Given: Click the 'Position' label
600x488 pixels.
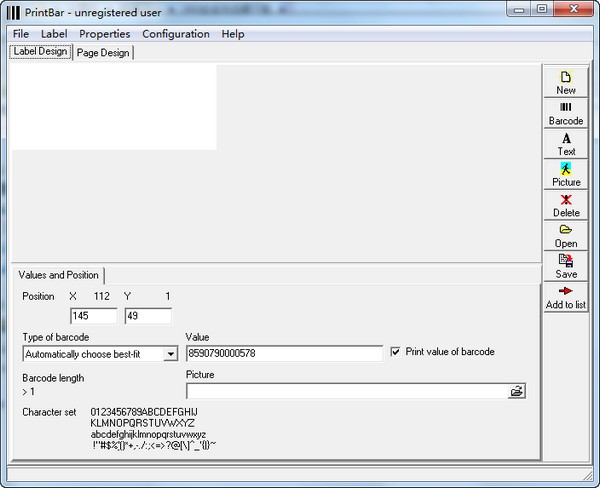Looking at the screenshot, I should coord(38,297).
